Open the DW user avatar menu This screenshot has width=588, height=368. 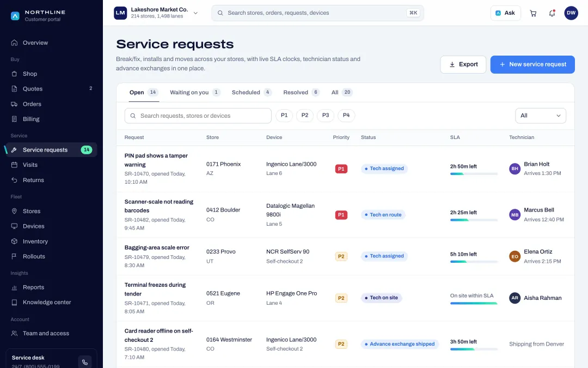click(x=571, y=13)
